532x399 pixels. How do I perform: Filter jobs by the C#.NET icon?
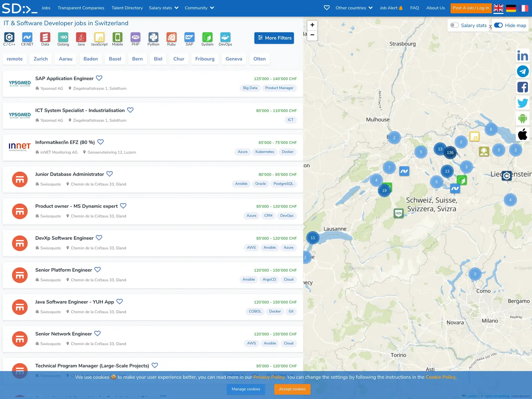click(x=27, y=37)
